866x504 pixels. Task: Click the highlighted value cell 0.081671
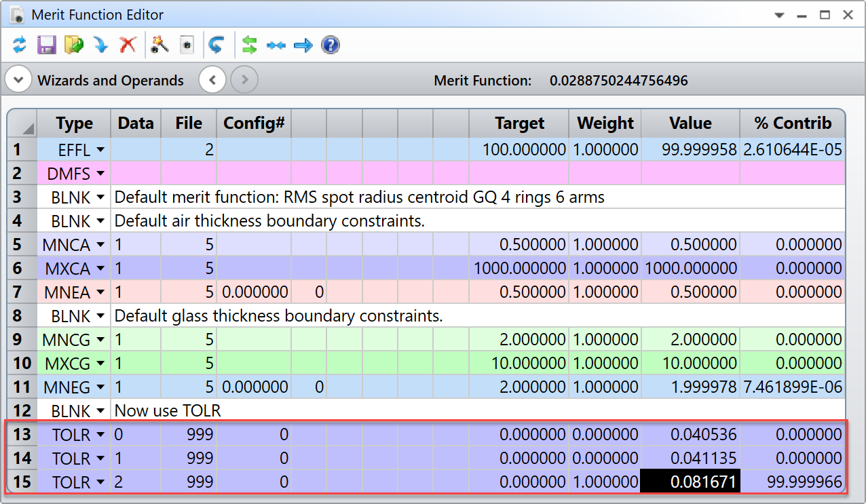click(690, 482)
